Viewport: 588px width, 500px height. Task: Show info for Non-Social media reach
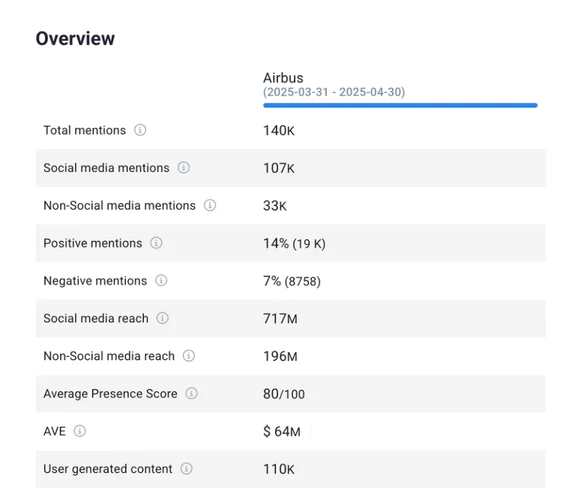[189, 356]
